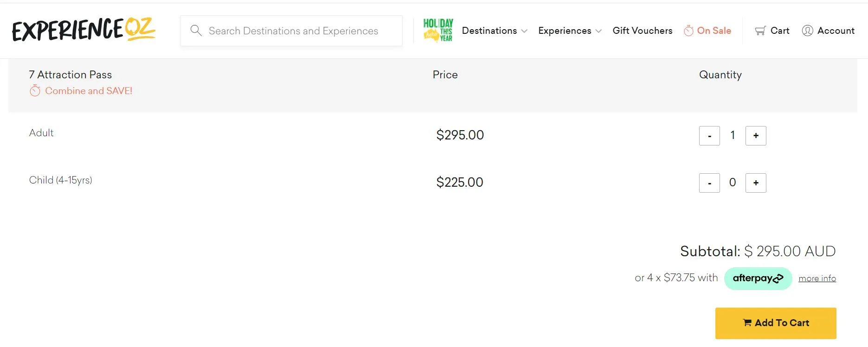Click the shopping cart icon

pyautogui.click(x=760, y=31)
